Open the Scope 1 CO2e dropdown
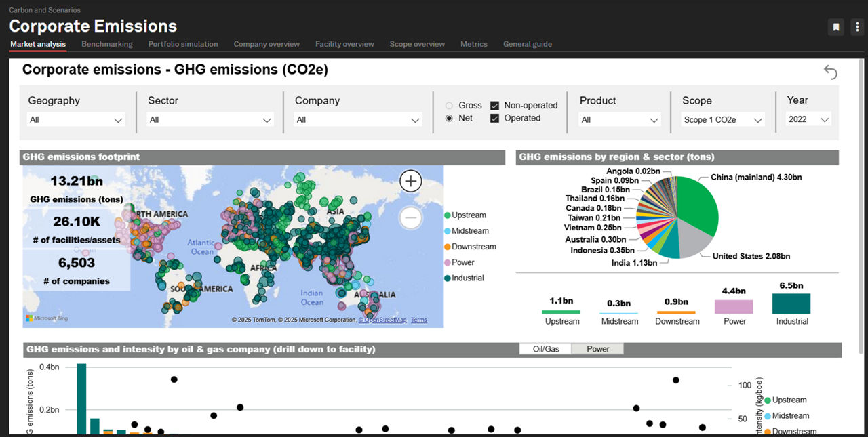 (x=723, y=120)
